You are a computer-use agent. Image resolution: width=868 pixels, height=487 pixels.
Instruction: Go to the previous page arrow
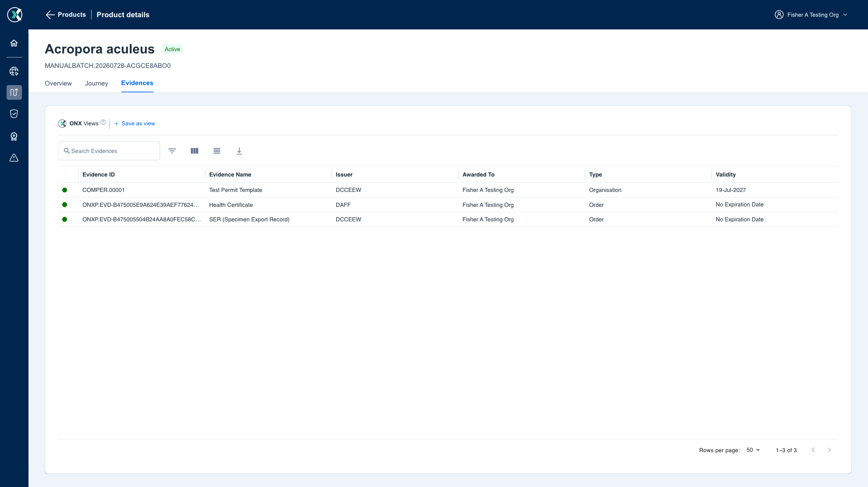point(813,450)
